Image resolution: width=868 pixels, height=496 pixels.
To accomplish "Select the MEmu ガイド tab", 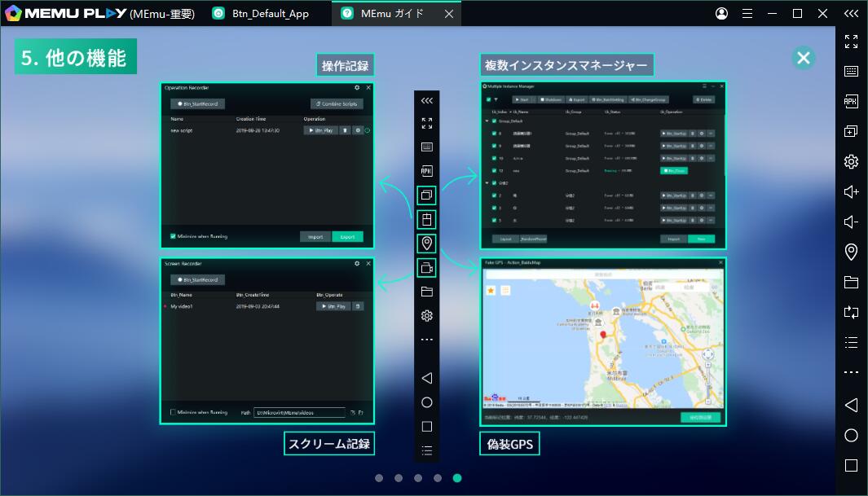I will (x=396, y=13).
